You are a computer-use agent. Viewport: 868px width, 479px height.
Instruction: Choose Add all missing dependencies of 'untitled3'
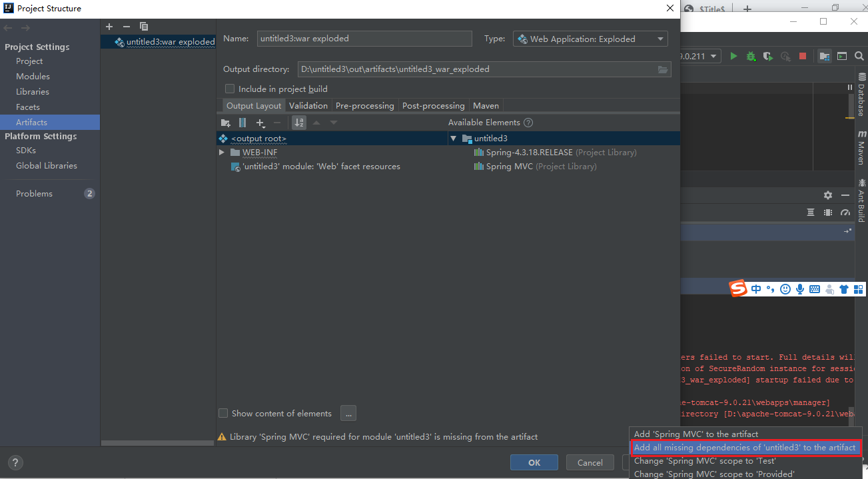pos(745,448)
